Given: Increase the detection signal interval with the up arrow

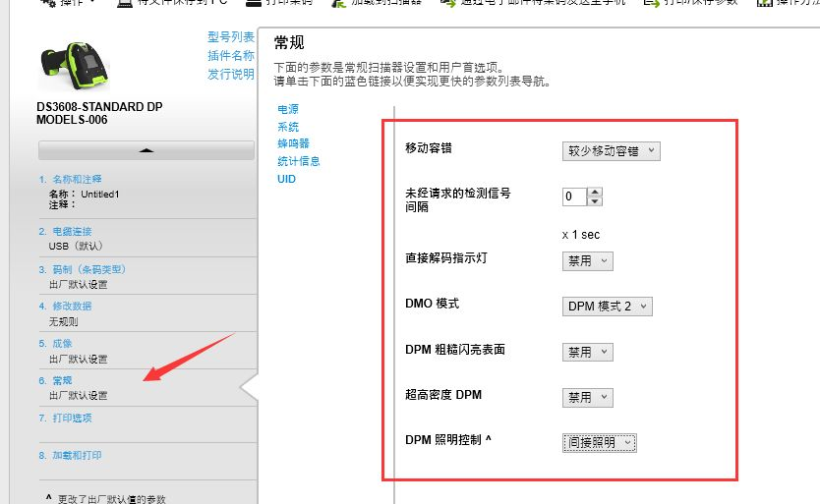Looking at the screenshot, I should 594,192.
